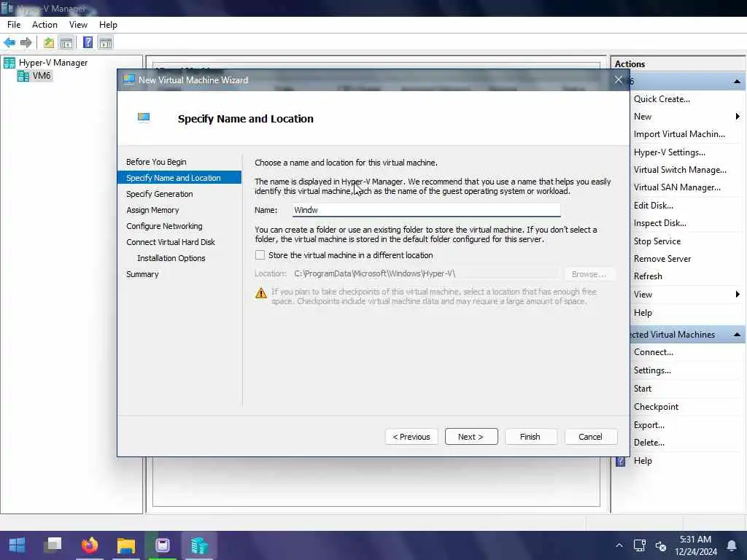Image resolution: width=747 pixels, height=560 pixels.
Task: Click the Location path field
Action: 426,274
